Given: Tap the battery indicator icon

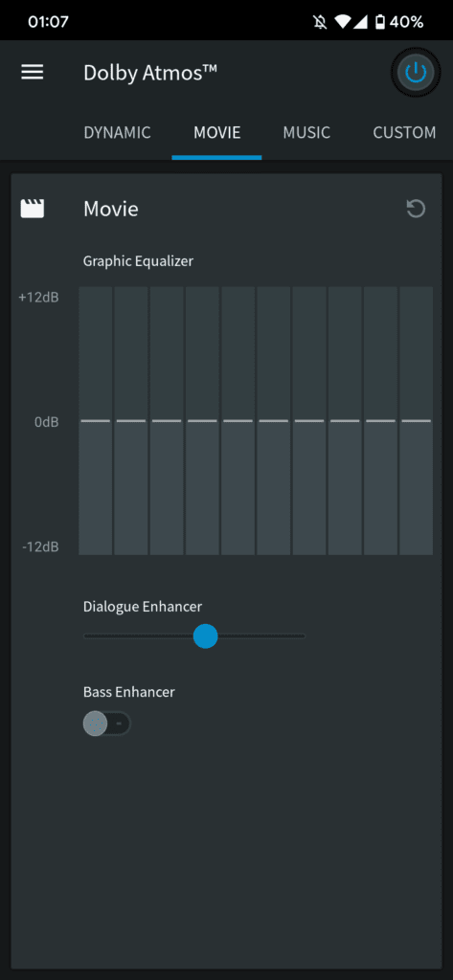Looking at the screenshot, I should click(x=380, y=23).
